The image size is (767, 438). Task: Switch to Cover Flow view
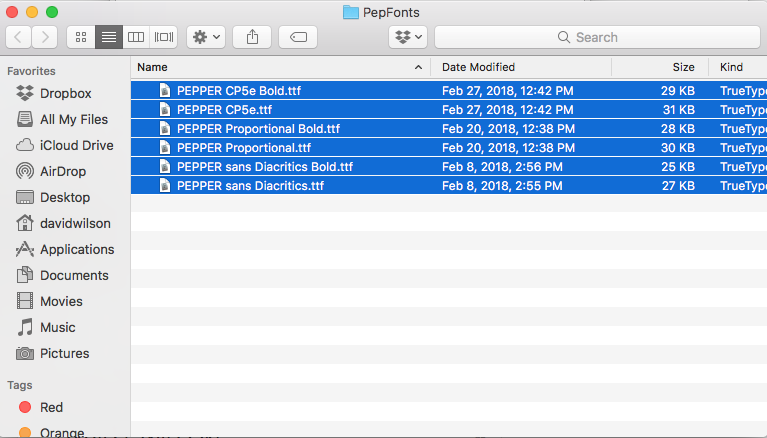coord(164,37)
